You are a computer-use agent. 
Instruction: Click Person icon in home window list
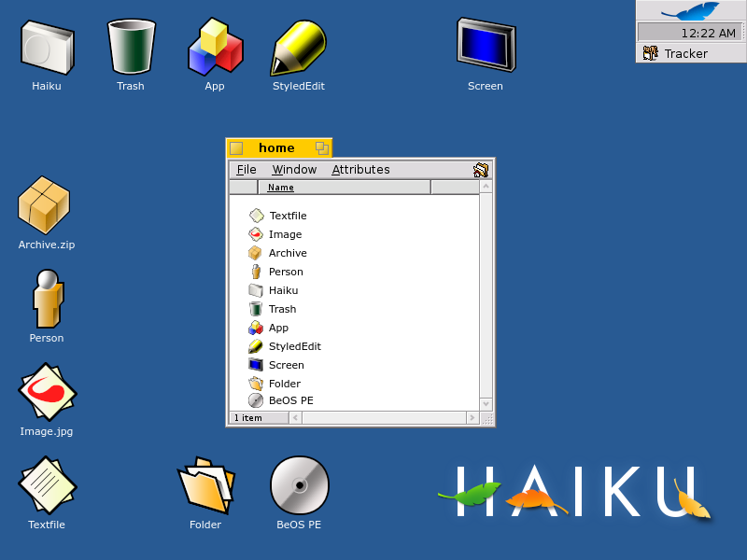click(x=256, y=272)
